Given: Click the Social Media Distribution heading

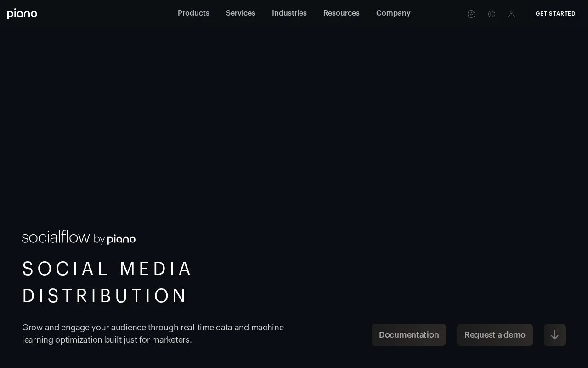Looking at the screenshot, I should tap(107, 282).
